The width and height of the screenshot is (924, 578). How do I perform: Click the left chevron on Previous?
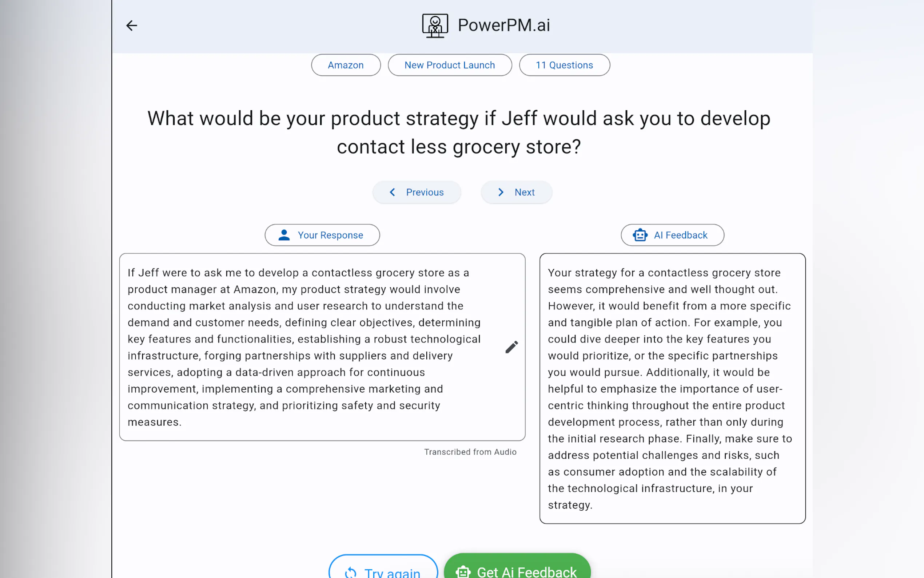pos(392,192)
